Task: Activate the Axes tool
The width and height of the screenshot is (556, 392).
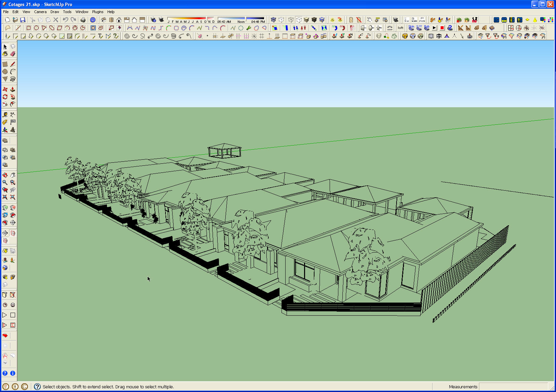Action: (x=5, y=130)
